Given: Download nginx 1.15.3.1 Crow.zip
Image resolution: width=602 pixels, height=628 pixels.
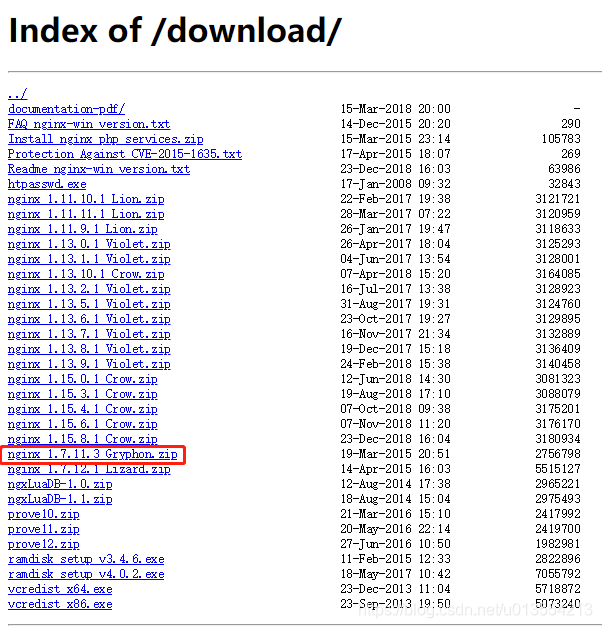Looking at the screenshot, I should pyautogui.click(x=83, y=395).
